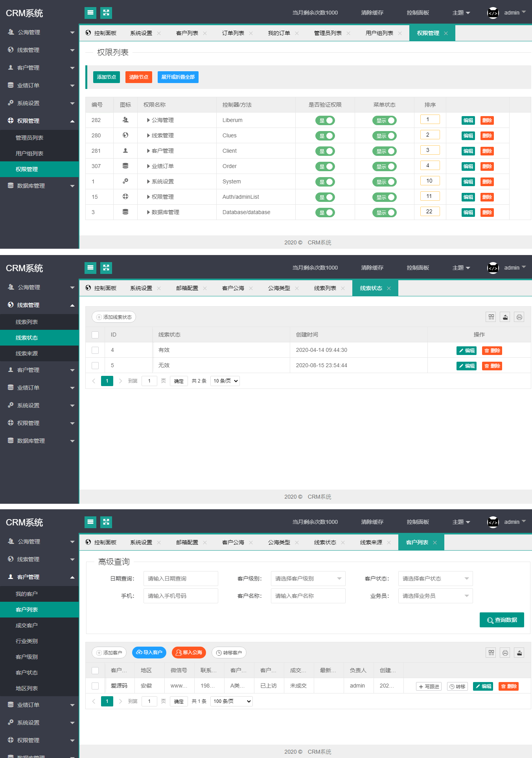
Task: Toggle 菜单状态 显示 switch for 业绩订单 row
Action: [x=384, y=166]
